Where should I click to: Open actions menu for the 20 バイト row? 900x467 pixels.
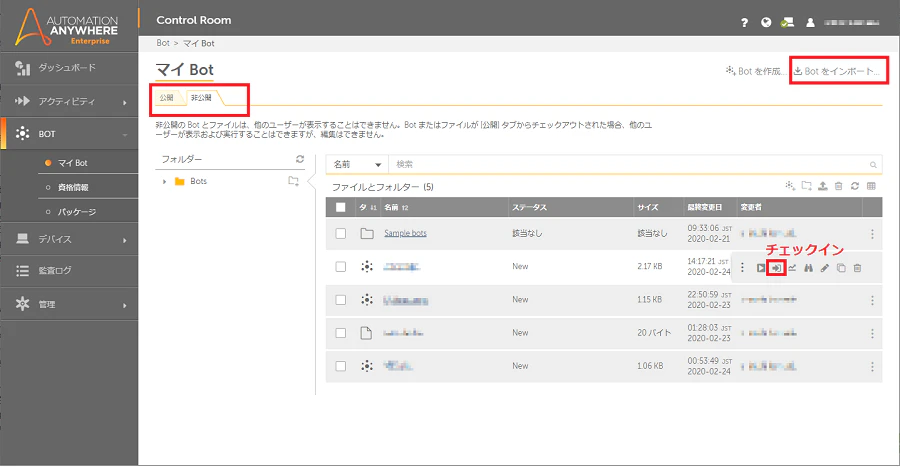[x=872, y=333]
